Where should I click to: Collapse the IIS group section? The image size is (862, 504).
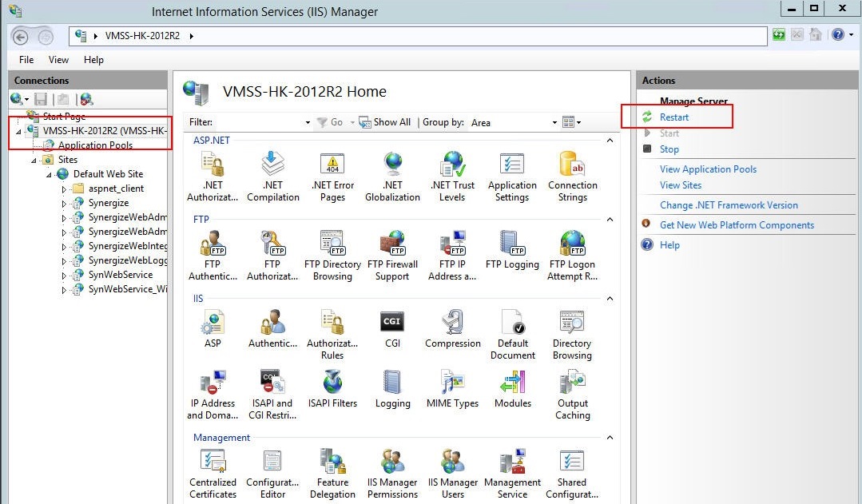coord(610,299)
